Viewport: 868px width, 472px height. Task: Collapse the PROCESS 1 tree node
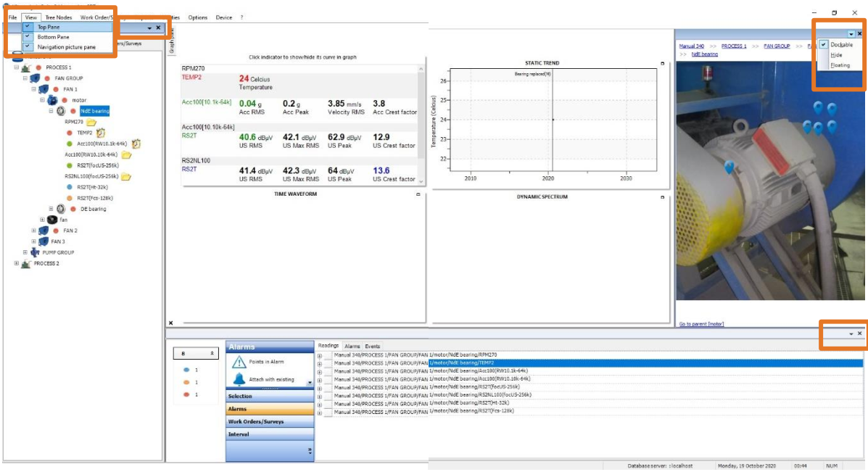point(15,67)
